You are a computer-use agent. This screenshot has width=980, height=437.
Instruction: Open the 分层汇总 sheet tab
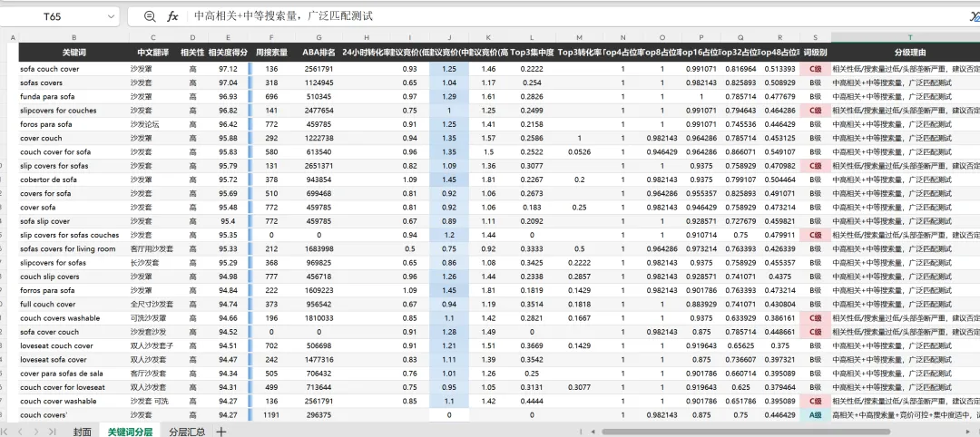(x=187, y=432)
